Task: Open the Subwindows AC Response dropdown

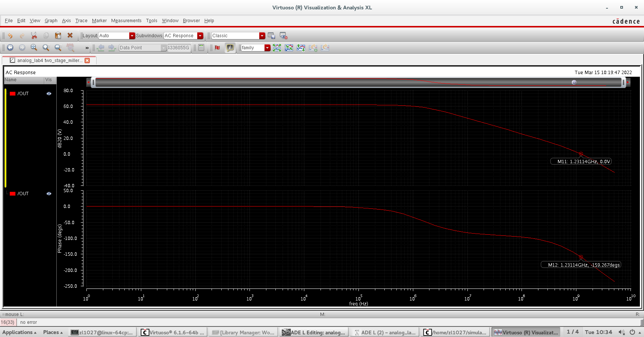Action: pyautogui.click(x=200, y=36)
